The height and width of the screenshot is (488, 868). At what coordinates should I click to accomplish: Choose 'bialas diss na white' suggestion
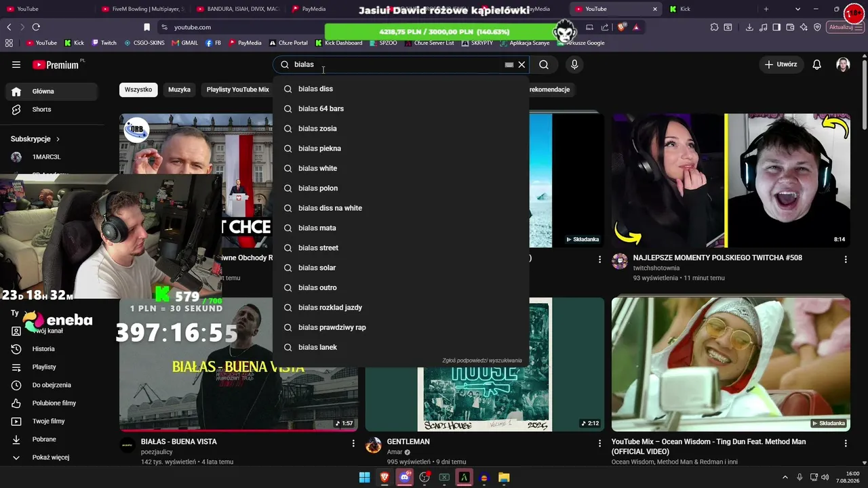401,208
